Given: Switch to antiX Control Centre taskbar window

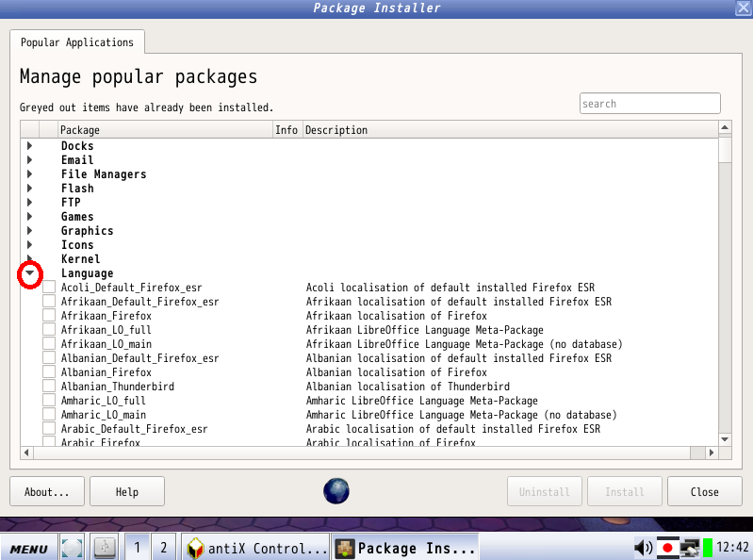Looking at the screenshot, I should tap(255, 548).
